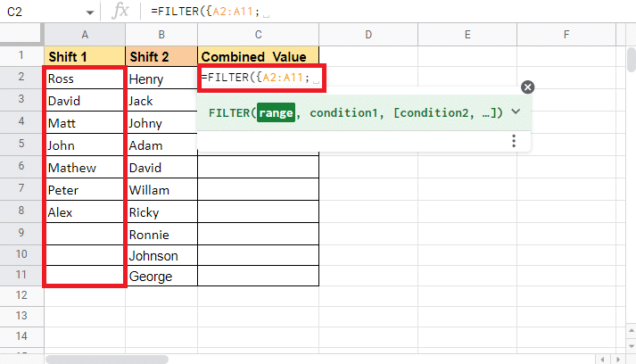Select the cell containing Henry

pyautogui.click(x=162, y=79)
